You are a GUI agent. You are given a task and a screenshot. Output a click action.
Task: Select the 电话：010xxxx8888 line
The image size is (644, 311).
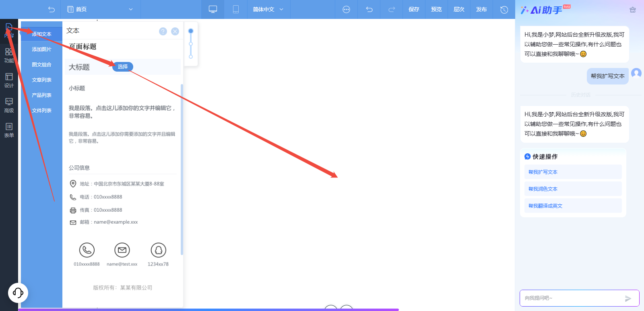(x=101, y=197)
